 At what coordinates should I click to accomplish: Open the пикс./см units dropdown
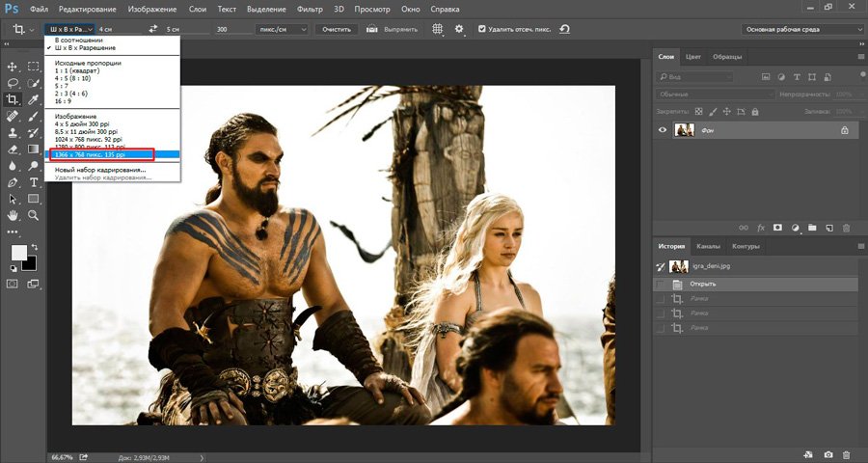point(282,29)
